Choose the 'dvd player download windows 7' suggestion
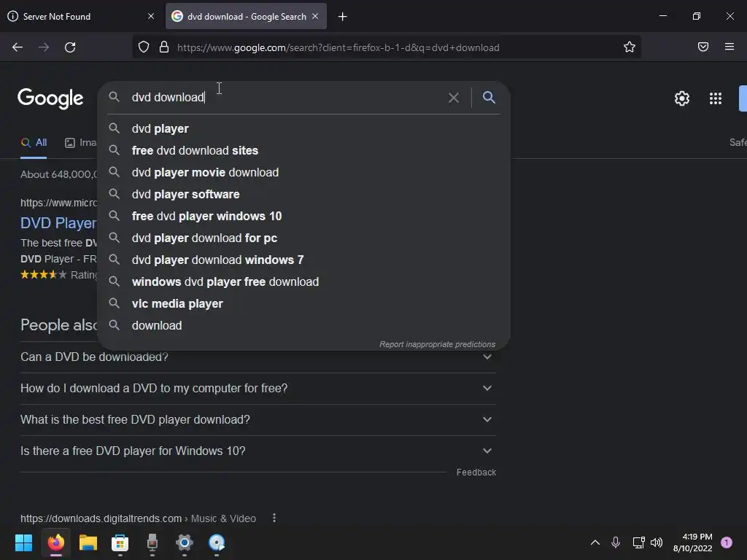This screenshot has height=560, width=747. pos(304,260)
